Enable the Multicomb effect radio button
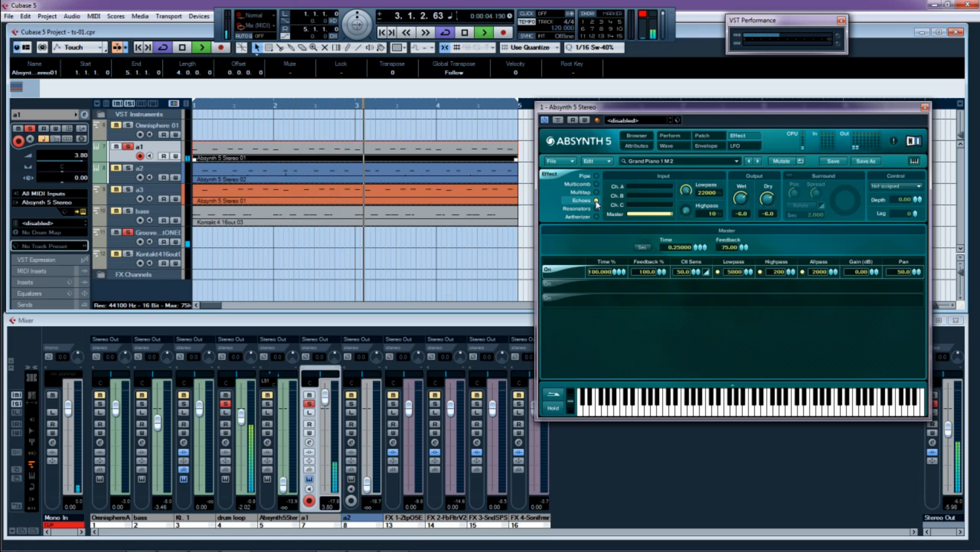 tap(596, 184)
